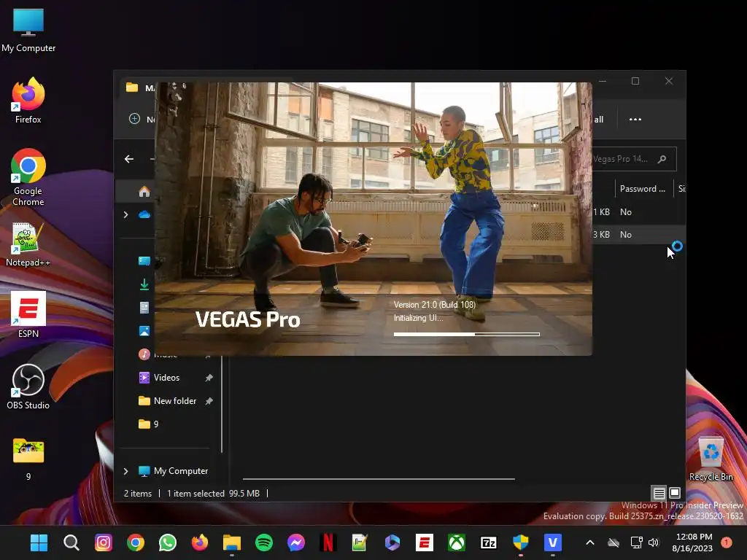This screenshot has width=747, height=560.
Task: Switch Explorer to large thumbnails view
Action: point(675,493)
